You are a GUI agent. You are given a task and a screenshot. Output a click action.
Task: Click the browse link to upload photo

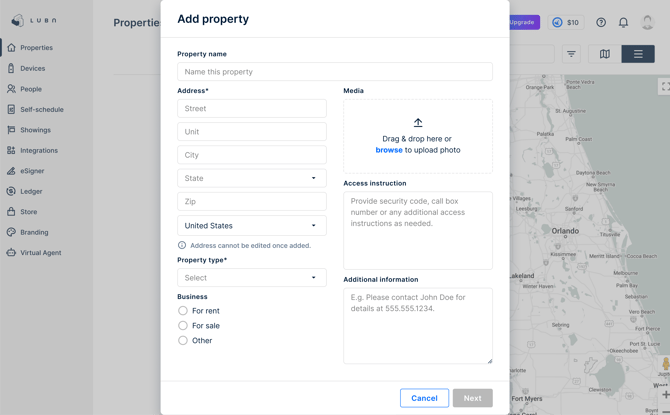point(389,150)
